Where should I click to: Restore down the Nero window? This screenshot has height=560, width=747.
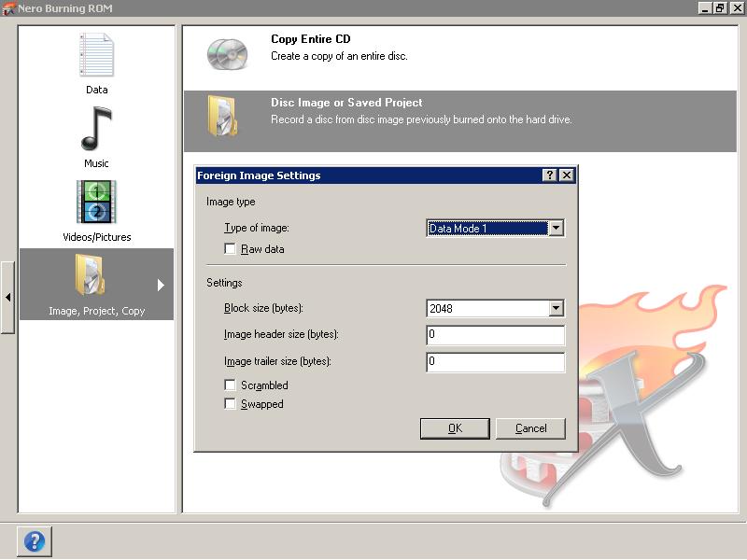(720, 7)
